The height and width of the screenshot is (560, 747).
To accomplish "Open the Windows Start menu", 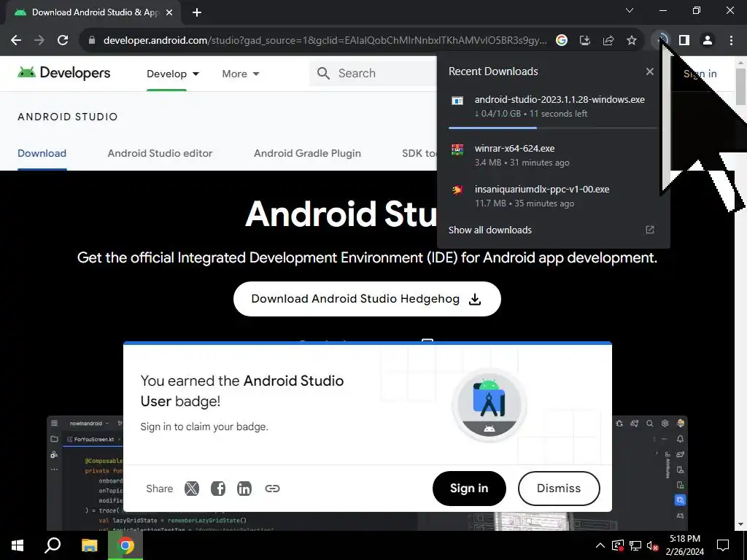I will pyautogui.click(x=18, y=545).
